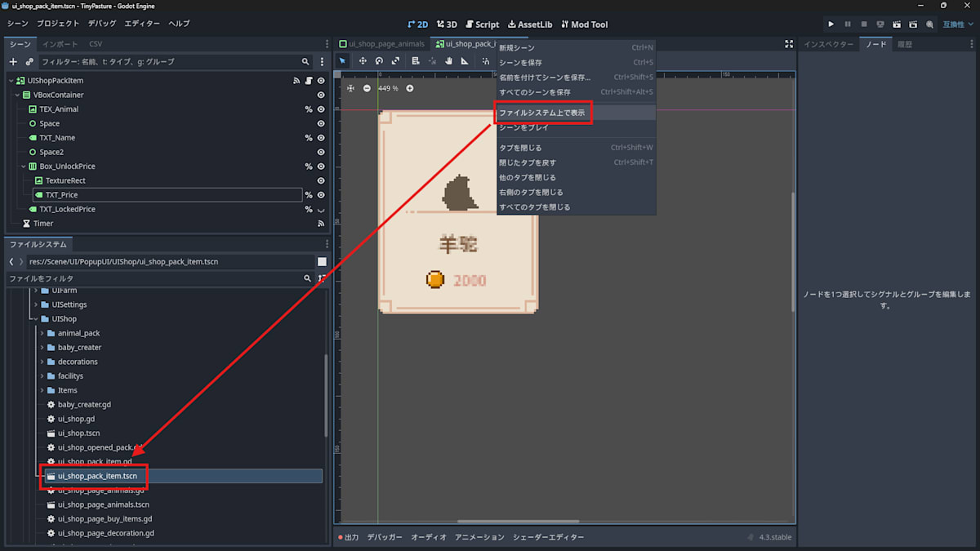The height and width of the screenshot is (551, 980).
Task: Open the デバッガー bottom panel
Action: 385,537
